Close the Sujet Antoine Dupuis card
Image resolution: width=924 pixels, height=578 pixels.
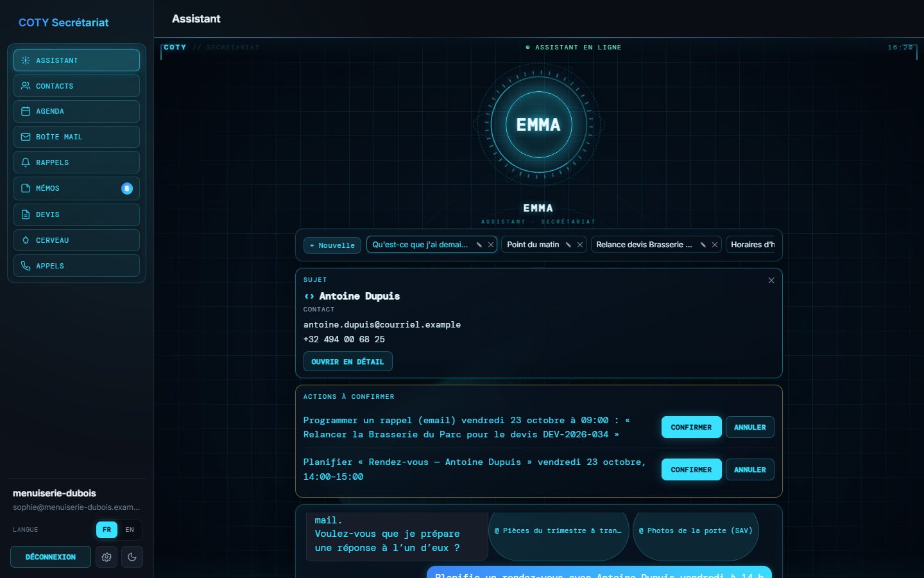pyautogui.click(x=771, y=281)
